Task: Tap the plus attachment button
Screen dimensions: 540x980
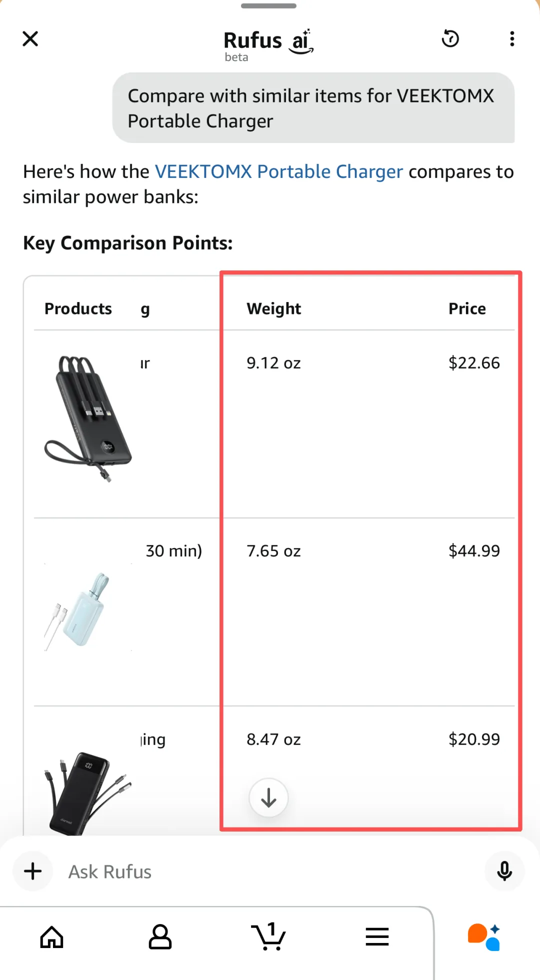Action: pyautogui.click(x=33, y=871)
